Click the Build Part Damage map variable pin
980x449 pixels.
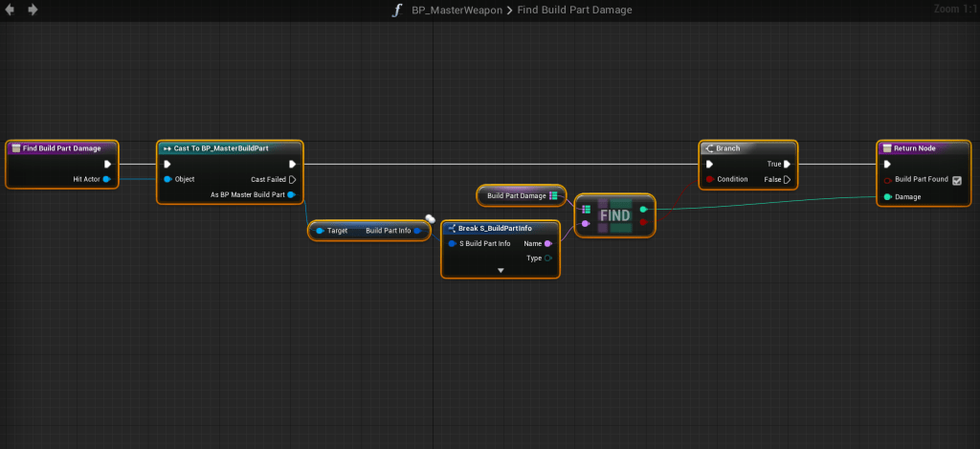pos(554,195)
